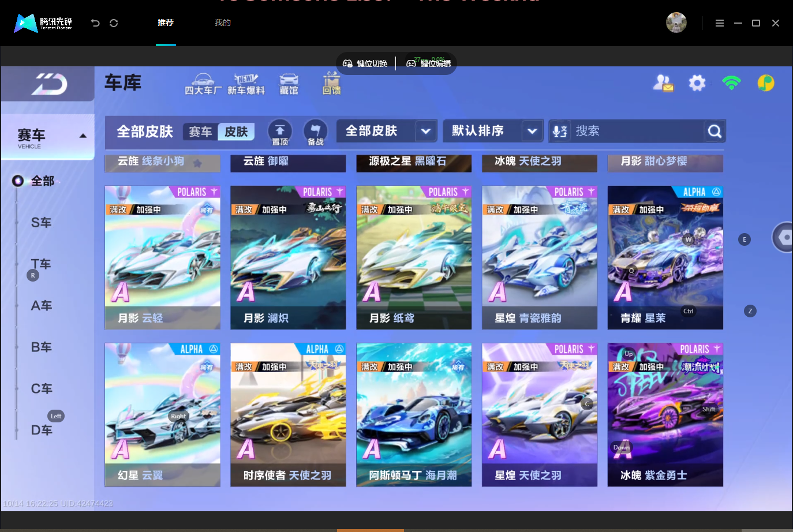The width and height of the screenshot is (793, 532).
Task: Pin to top with 置顶 button
Action: coord(280,132)
